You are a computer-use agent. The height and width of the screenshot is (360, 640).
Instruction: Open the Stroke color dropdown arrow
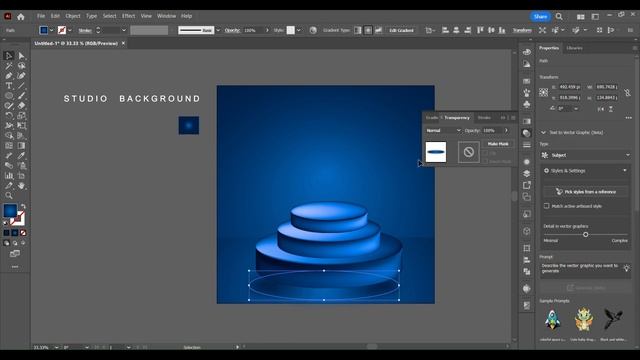click(70, 30)
